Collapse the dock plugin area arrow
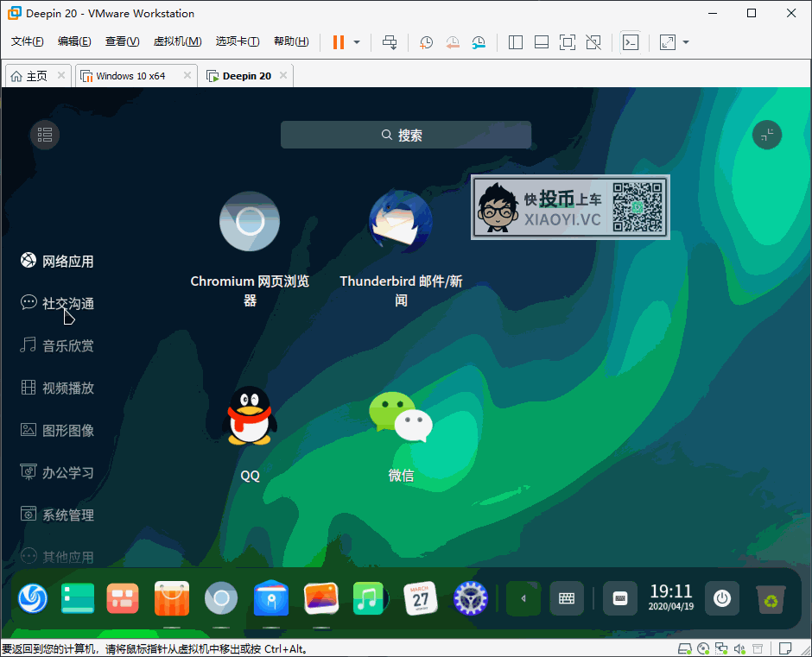812x657 pixels. tap(523, 598)
